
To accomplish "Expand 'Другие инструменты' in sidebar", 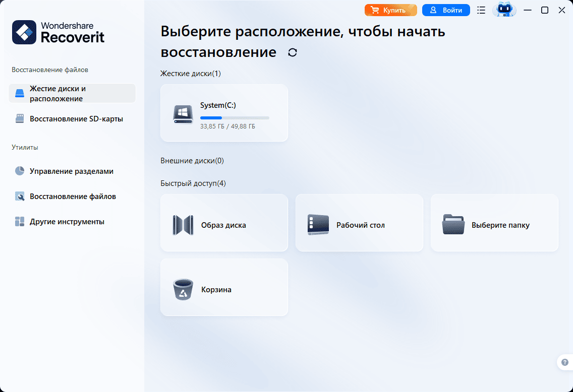I will pos(67,222).
